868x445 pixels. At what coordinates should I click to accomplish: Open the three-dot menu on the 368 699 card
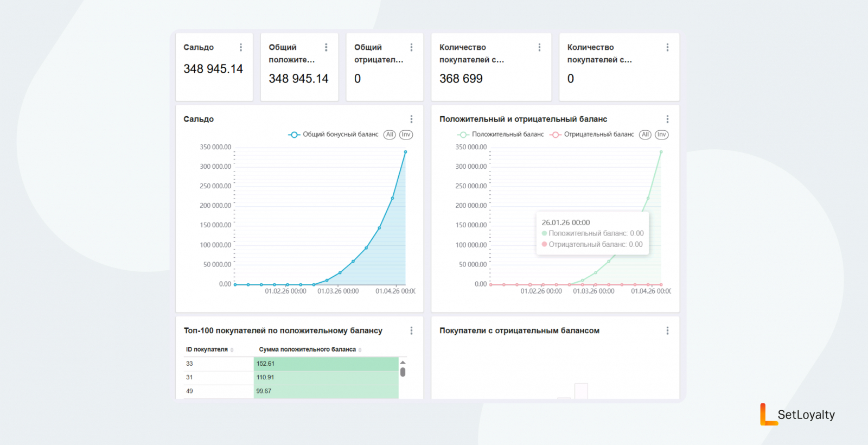click(539, 48)
